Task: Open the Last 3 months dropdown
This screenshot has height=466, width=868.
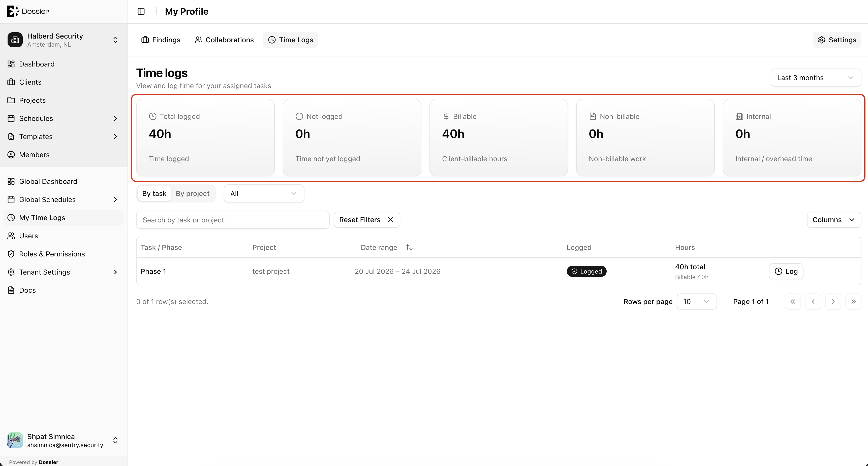Action: pos(816,78)
